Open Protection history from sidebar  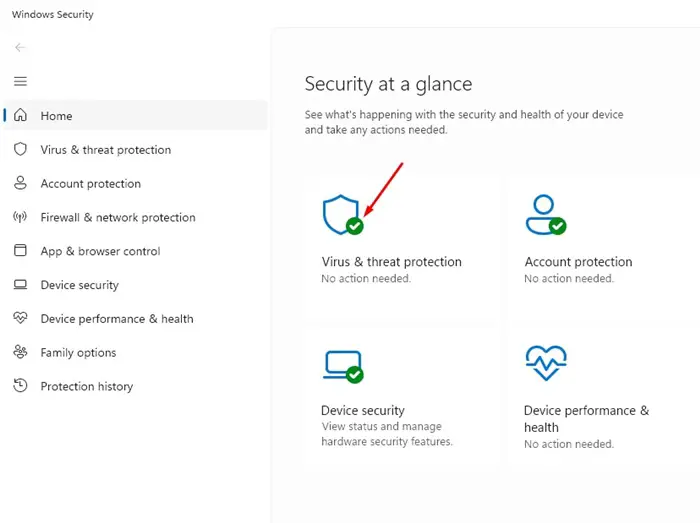click(x=87, y=386)
